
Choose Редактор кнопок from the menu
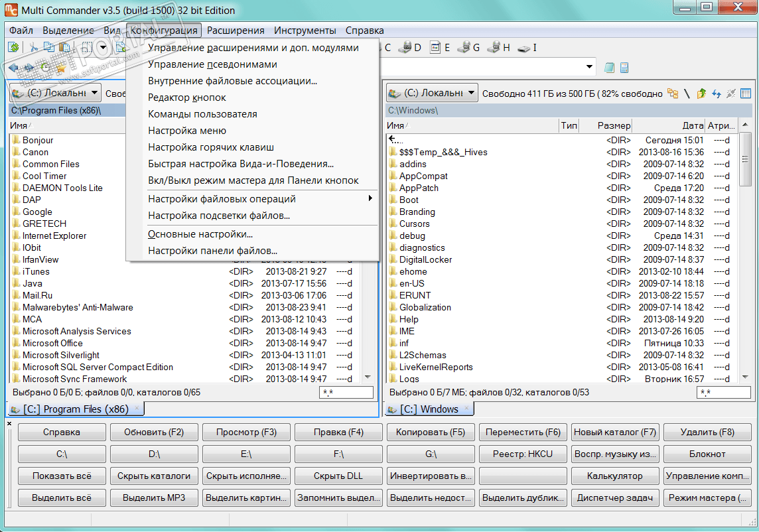251,98
